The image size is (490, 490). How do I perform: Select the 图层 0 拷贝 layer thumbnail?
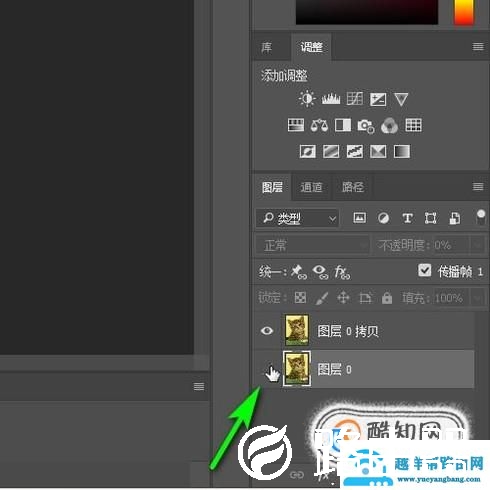296,330
